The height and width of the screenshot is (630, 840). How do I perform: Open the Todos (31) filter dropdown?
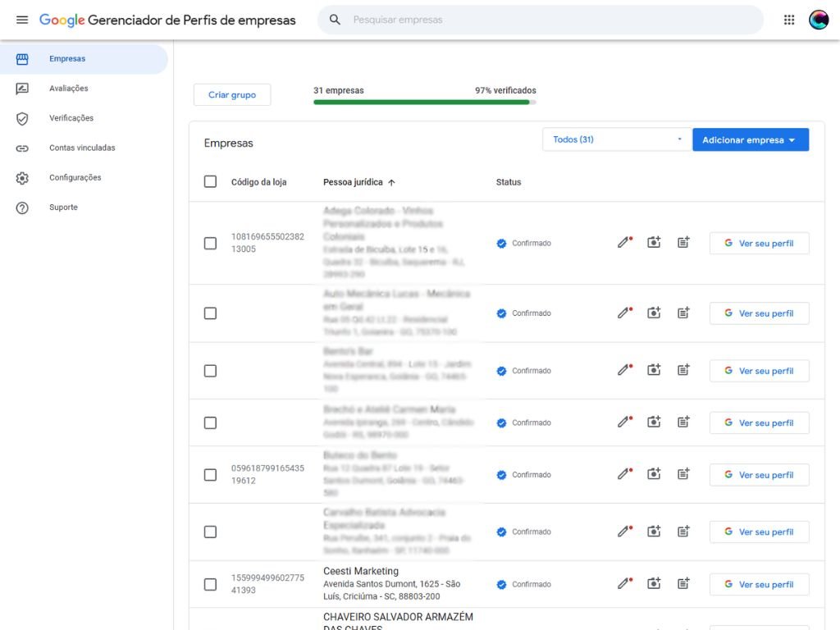click(615, 139)
